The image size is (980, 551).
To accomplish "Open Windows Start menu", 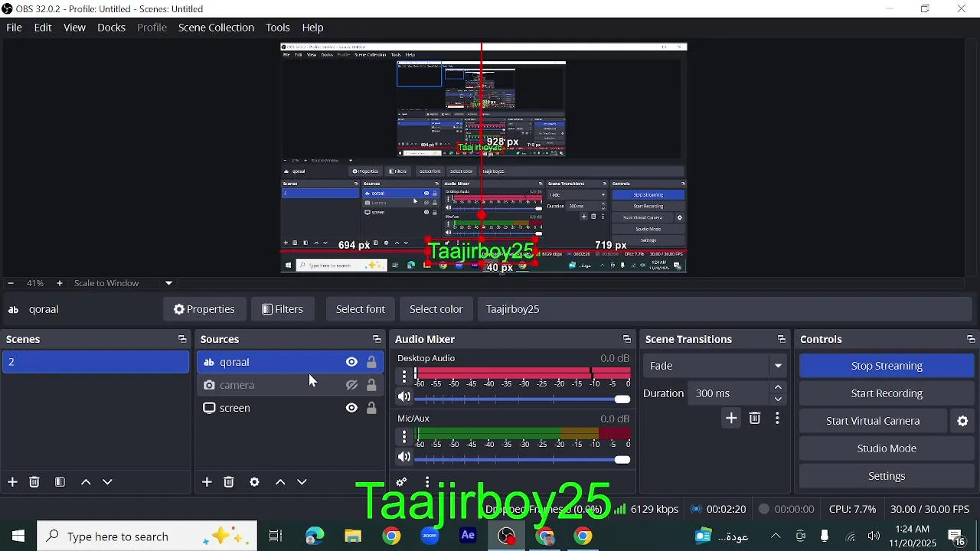I will (x=18, y=536).
